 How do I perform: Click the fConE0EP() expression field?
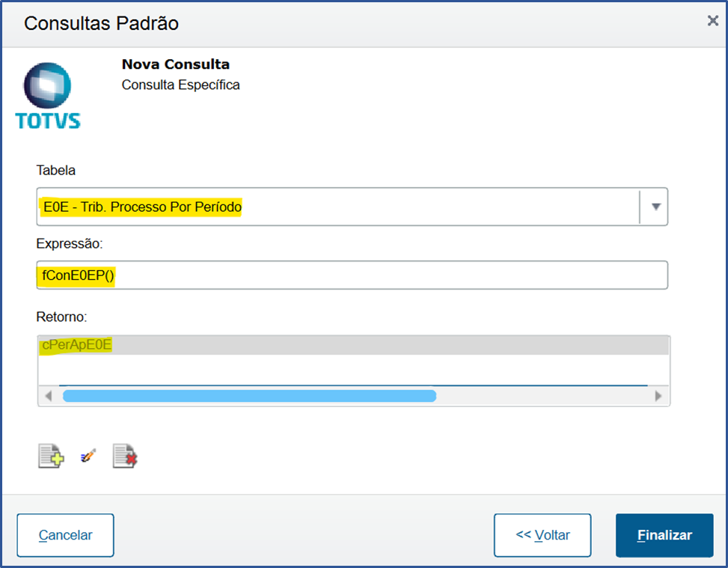point(299,275)
